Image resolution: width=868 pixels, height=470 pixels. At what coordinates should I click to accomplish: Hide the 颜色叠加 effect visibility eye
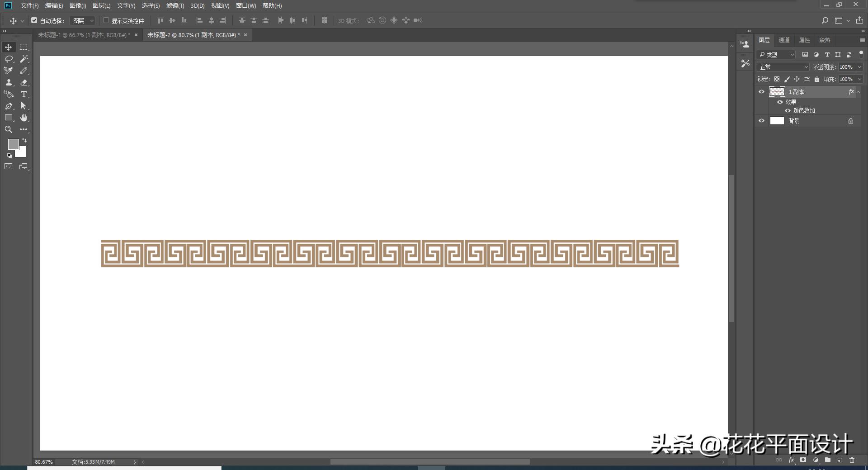point(788,110)
